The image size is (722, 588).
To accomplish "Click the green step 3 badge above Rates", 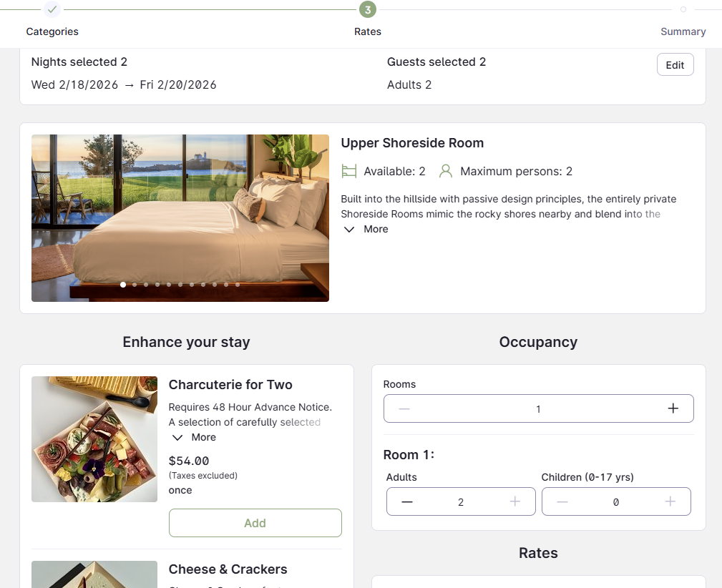I will 367,11.
